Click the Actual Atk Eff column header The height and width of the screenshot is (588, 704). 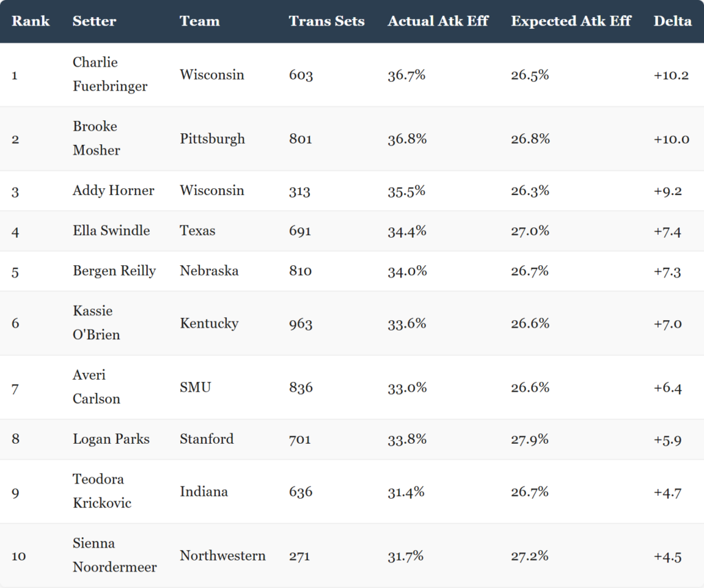(438, 21)
